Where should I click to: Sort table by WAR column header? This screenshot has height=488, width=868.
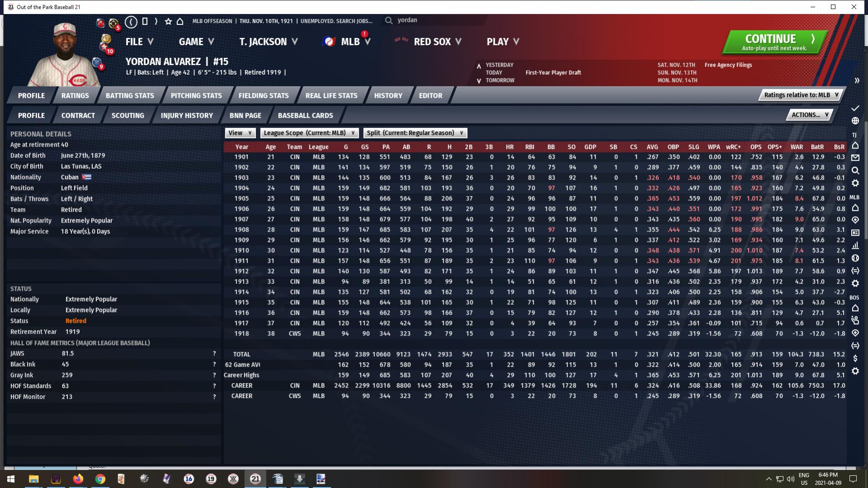(x=796, y=147)
